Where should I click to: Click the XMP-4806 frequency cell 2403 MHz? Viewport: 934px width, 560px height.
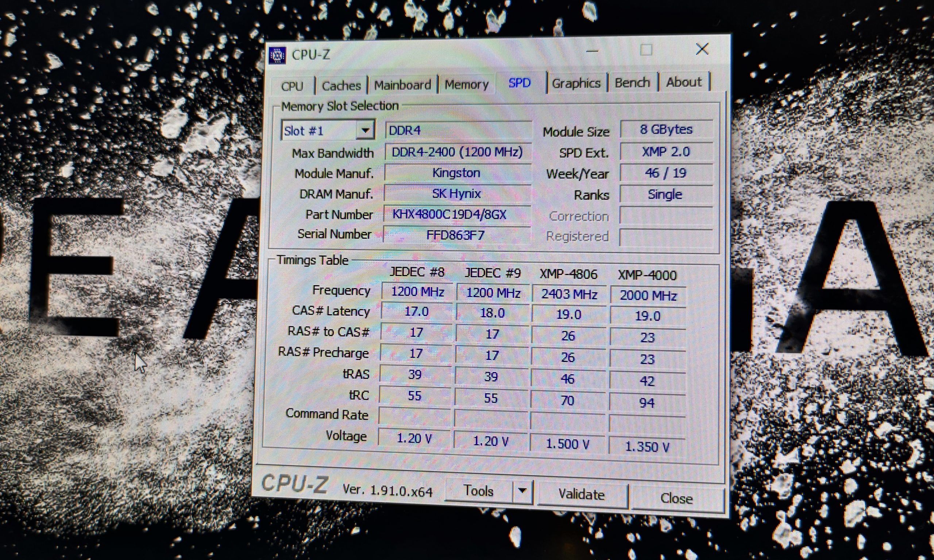(569, 294)
